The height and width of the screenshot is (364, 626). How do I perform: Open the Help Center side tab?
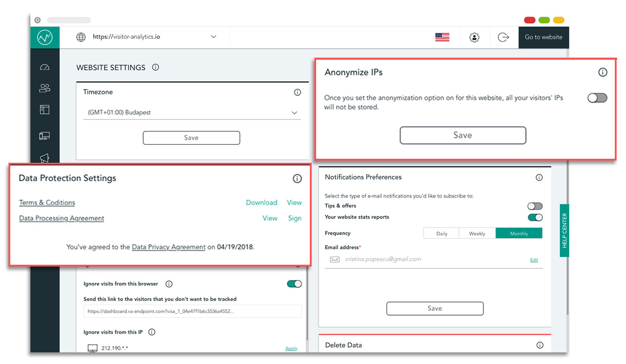pyautogui.click(x=564, y=231)
